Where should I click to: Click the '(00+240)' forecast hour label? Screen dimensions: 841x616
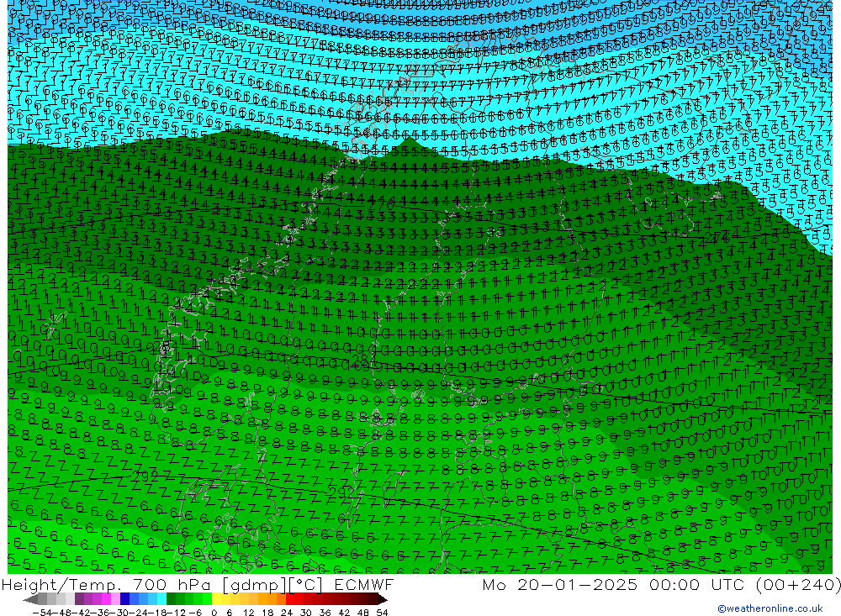pos(798,584)
